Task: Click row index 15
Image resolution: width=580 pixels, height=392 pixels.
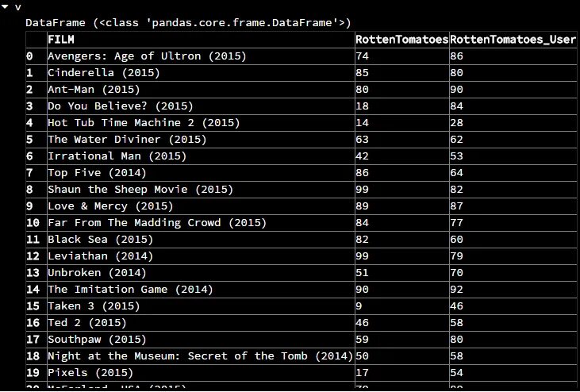Action: (36, 306)
